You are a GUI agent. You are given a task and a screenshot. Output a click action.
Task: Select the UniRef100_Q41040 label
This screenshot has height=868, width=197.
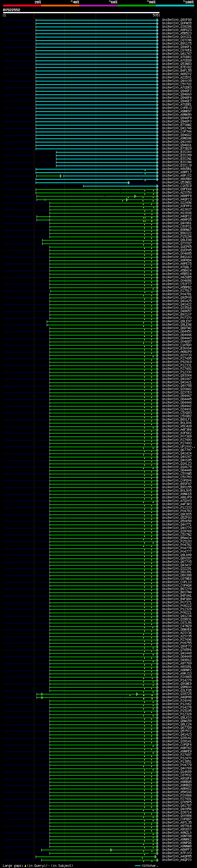[176, 142]
